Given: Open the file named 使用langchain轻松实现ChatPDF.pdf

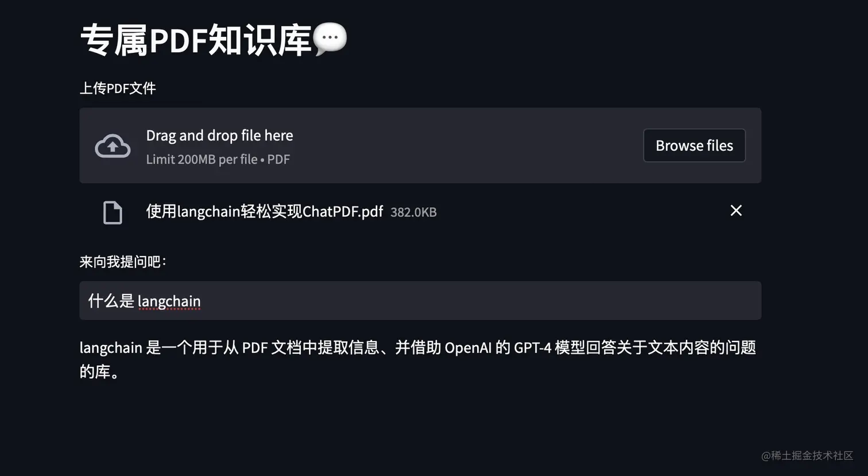Looking at the screenshot, I should [x=264, y=211].
